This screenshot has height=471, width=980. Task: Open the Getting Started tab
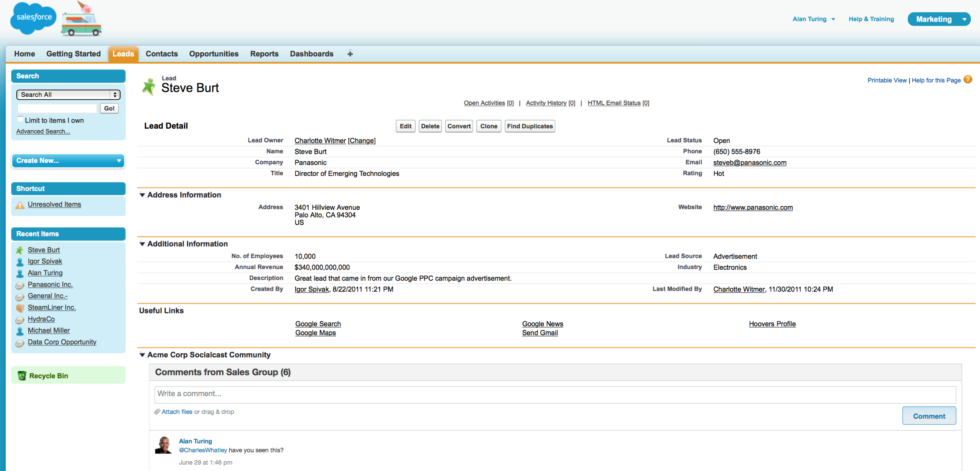(x=73, y=54)
